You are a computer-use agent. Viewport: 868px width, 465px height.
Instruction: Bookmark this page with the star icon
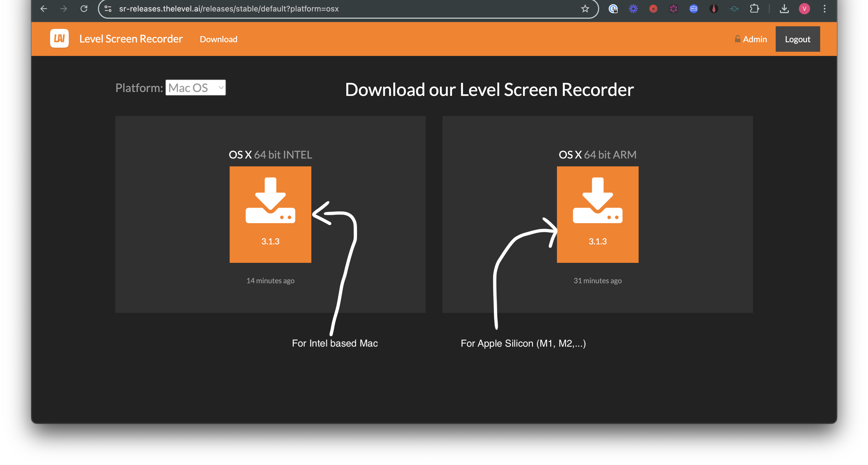coord(585,9)
